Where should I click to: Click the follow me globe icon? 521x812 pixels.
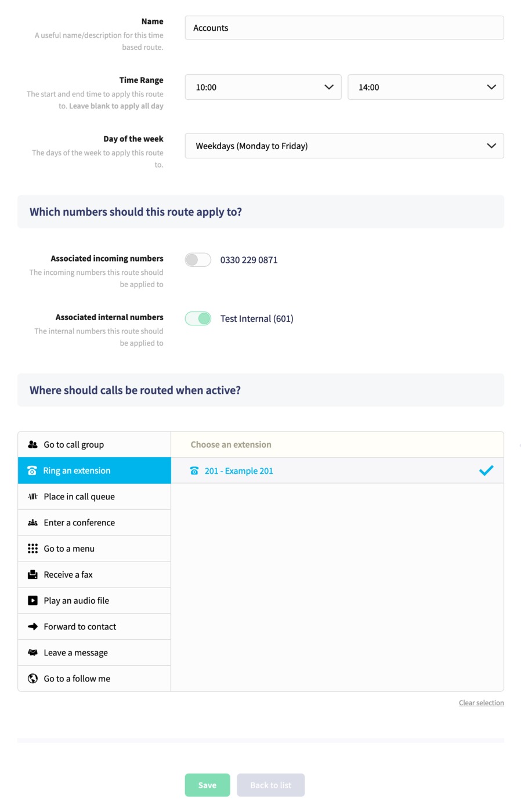[32, 679]
